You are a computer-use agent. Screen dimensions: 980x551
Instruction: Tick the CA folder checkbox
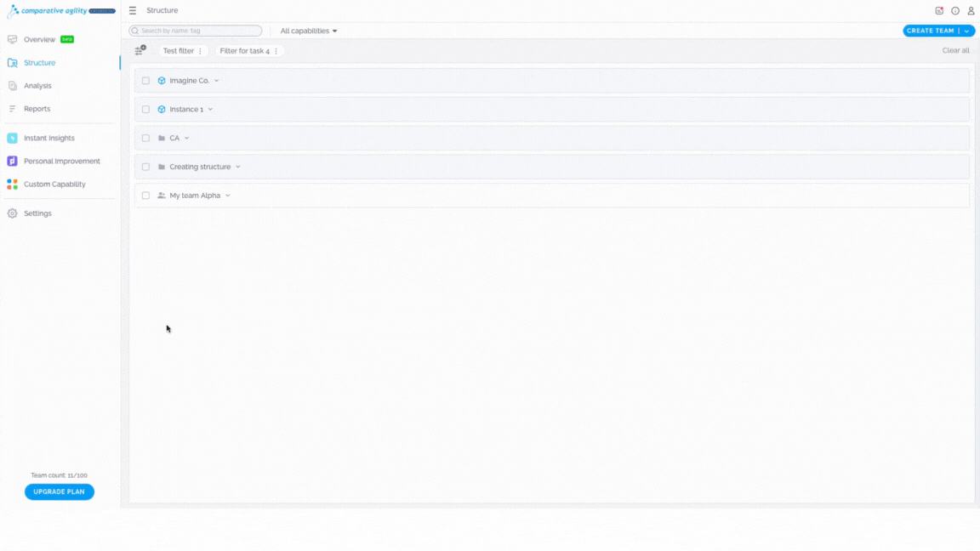145,138
